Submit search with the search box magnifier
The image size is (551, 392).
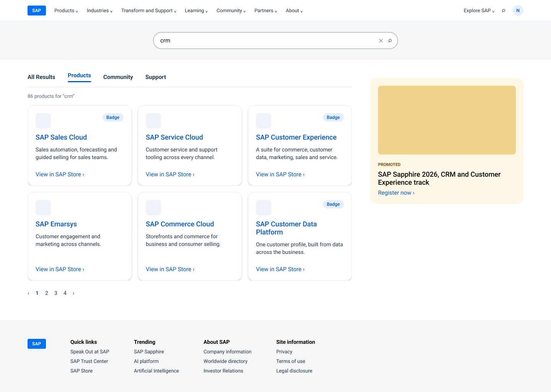click(x=390, y=41)
